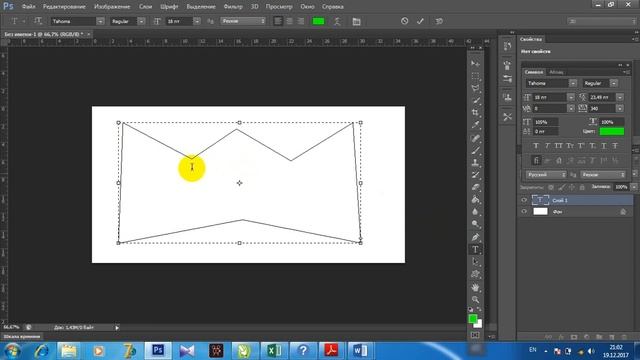
Task: Hide the Фон background layer
Action: [524, 211]
